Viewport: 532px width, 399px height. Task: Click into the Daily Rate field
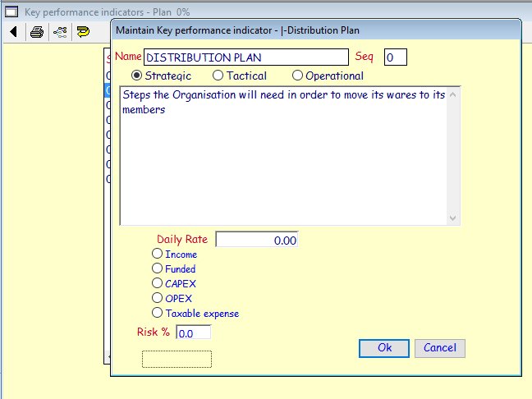point(256,240)
